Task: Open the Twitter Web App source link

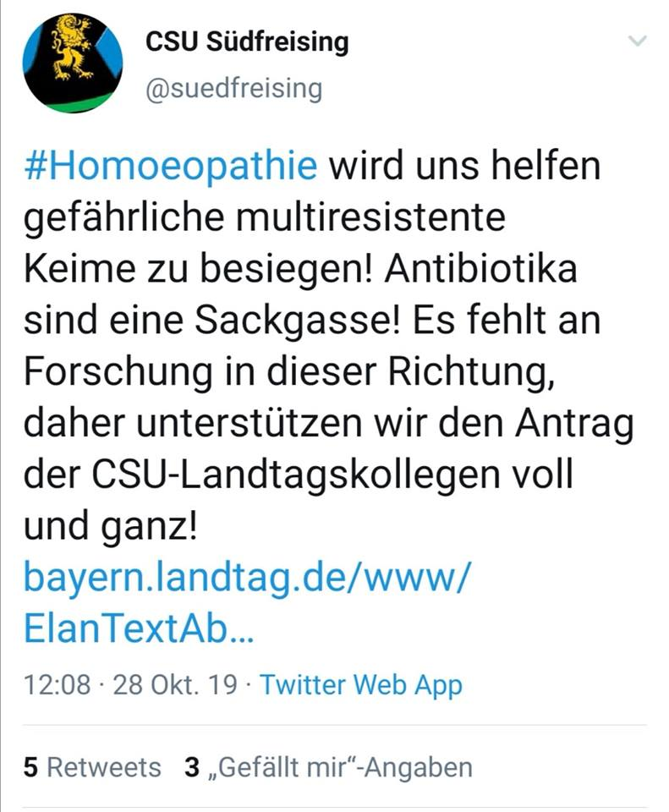Action: [361, 684]
